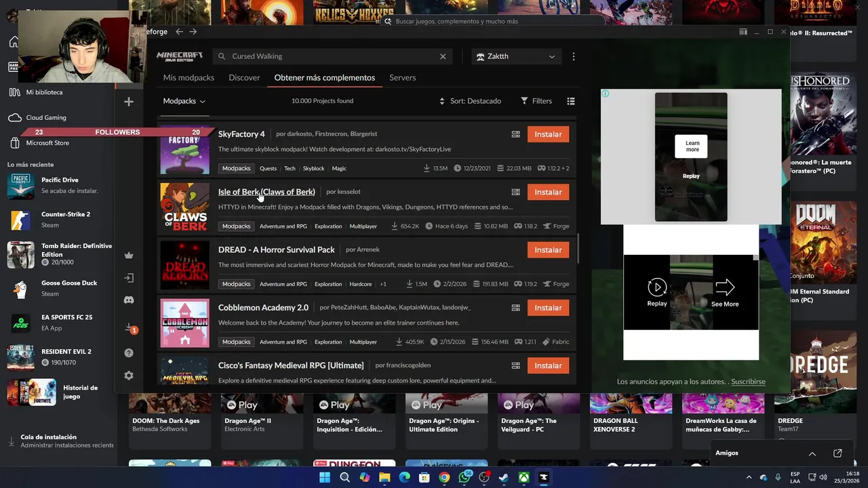Pop out the Amigos panel
The height and width of the screenshot is (488, 868).
[837, 453]
